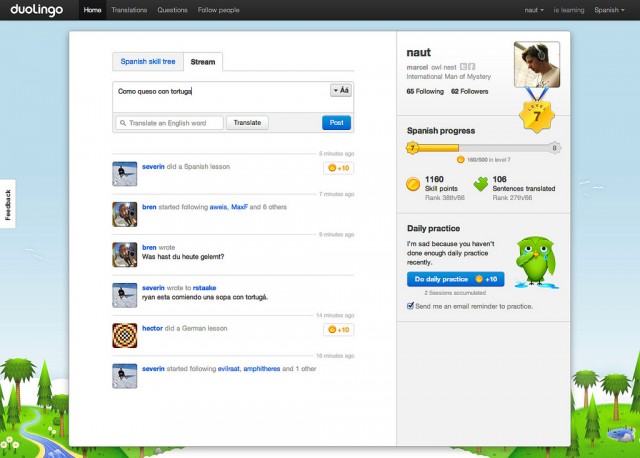Click severin's avatar on following evilraat entry
Viewport: 640px width, 458px height.
[124, 376]
